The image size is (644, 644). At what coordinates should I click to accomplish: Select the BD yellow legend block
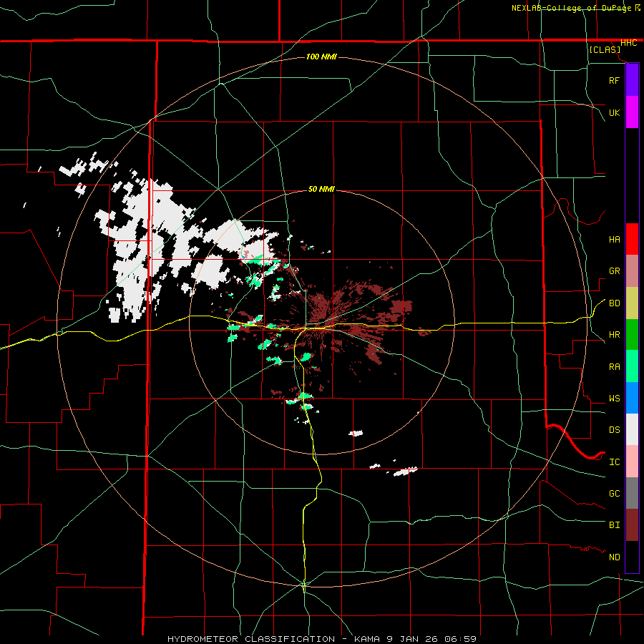pos(632,303)
